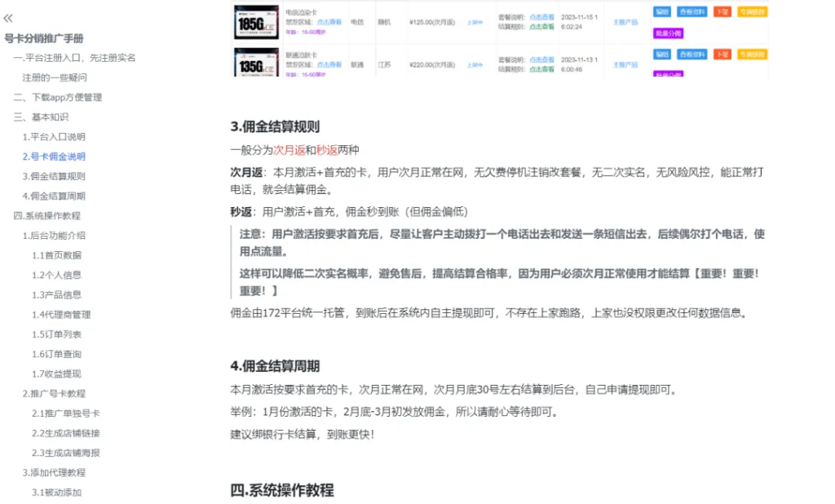This screenshot has height=504, width=835.
Task: Click yellow button in the 185G row
Action: click(752, 11)
